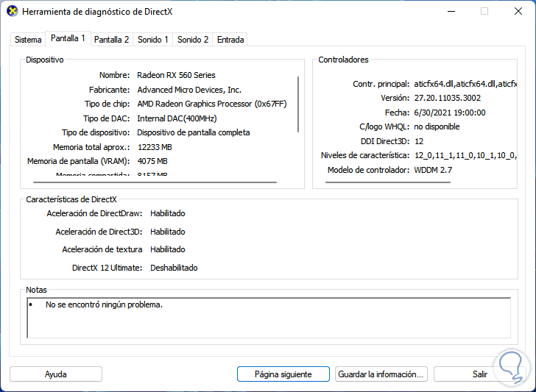Screen dimensions: 536x392
Task: Click the Fabricante: label
Action: click(x=110, y=90)
